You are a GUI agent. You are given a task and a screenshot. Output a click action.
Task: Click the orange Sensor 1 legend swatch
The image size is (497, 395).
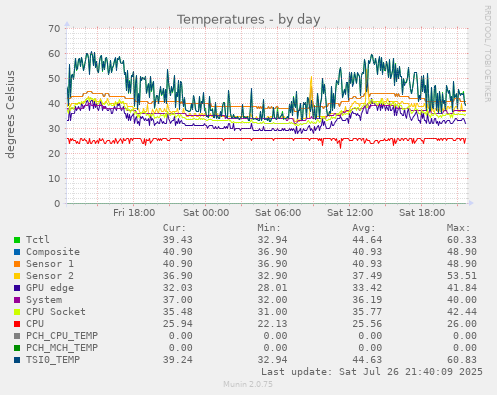[17, 264]
